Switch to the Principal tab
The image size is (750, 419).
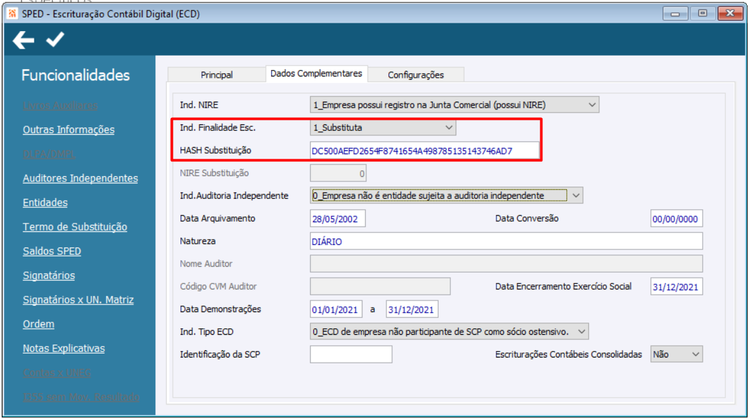[217, 75]
